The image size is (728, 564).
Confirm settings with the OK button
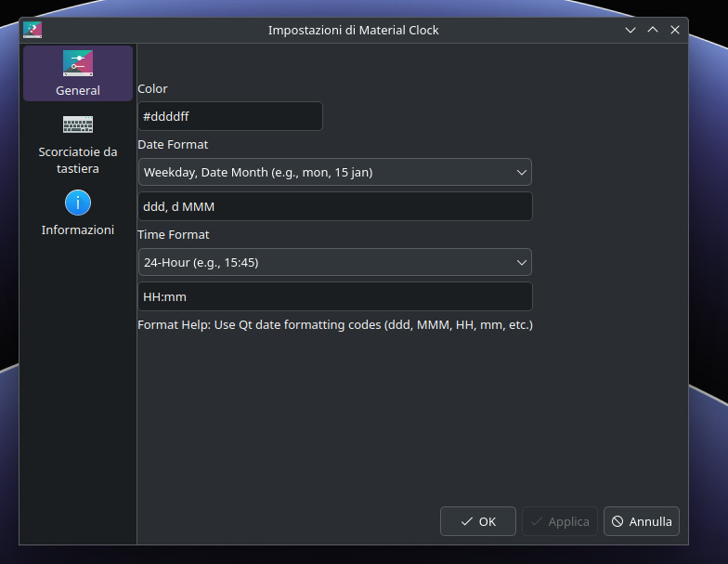coord(477,521)
